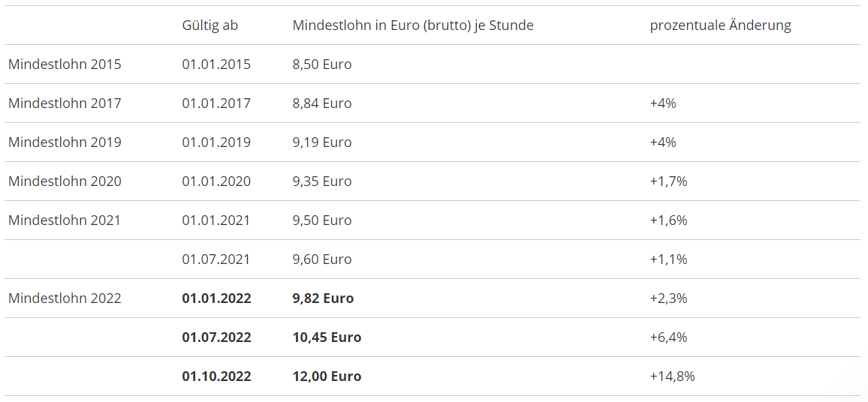Click the '+1,7%' change cell
The width and height of the screenshot is (868, 402).
tap(668, 181)
